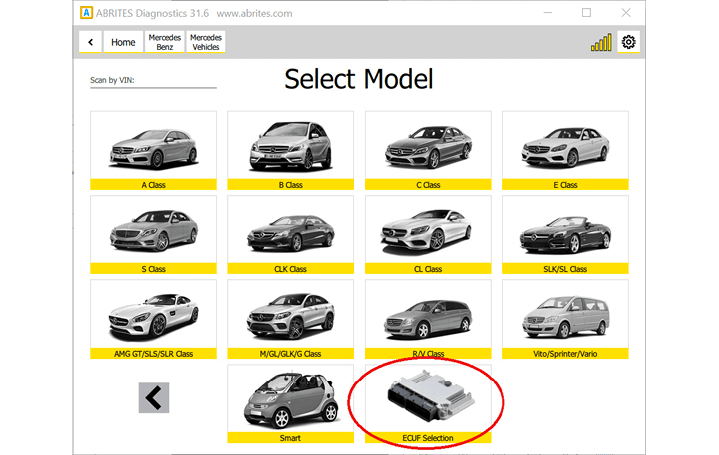This screenshot has height=455, width=719.
Task: Click the Scan by VIN input field
Action: [x=153, y=82]
